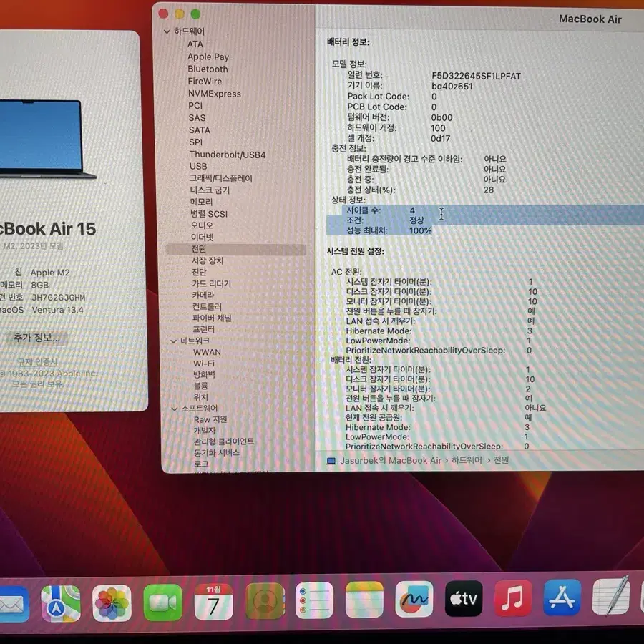This screenshot has width=644, height=644.
Task: Select NVMExpress in the sidebar
Action: 215,94
